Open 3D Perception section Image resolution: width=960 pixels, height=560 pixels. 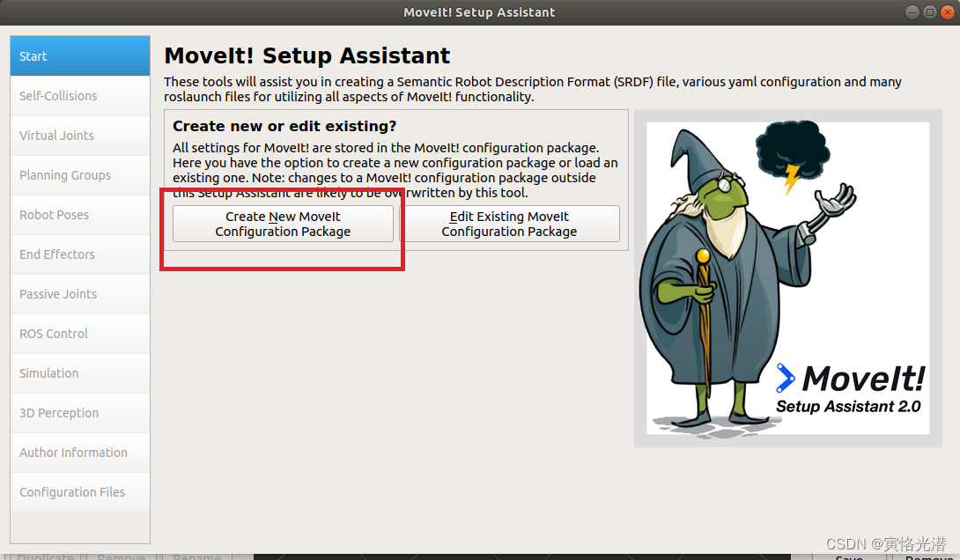[80, 413]
